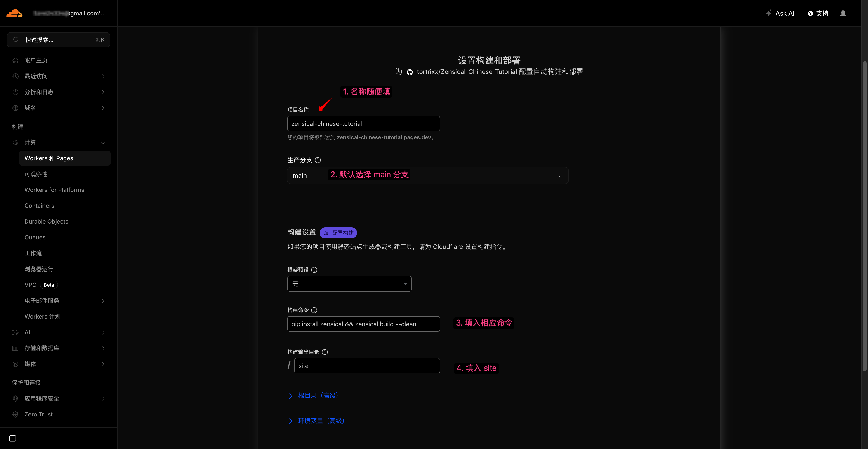Screen dimensions: 868x449
Task: Open the user profile icon
Action: coord(843,13)
